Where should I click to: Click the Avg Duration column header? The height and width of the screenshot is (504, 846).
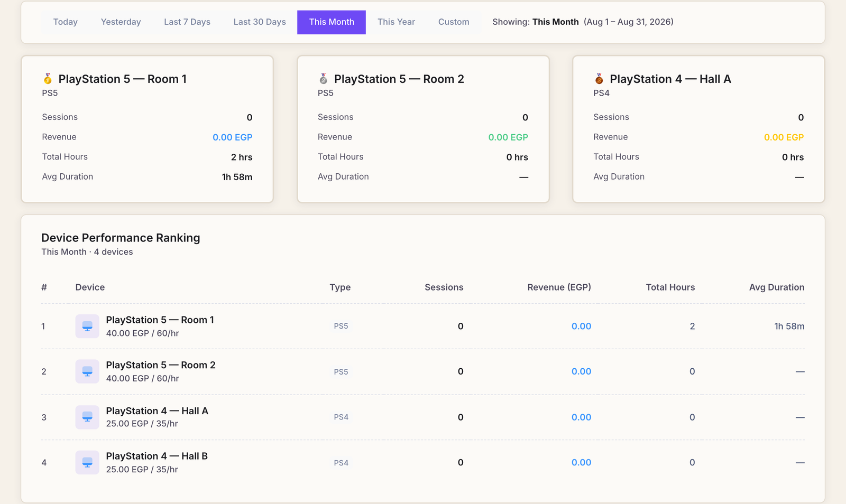(x=777, y=287)
